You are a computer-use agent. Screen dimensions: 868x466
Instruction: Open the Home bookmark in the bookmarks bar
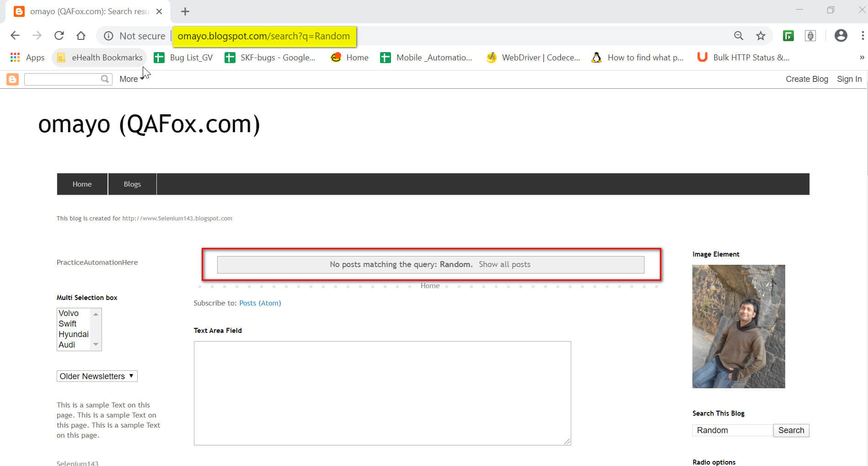(349, 58)
